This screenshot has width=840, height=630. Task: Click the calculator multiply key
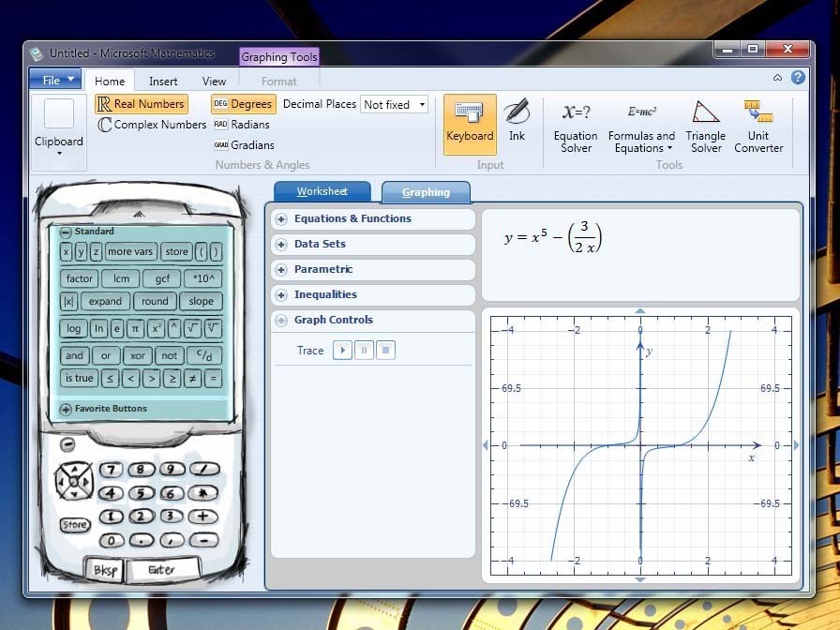[x=203, y=493]
